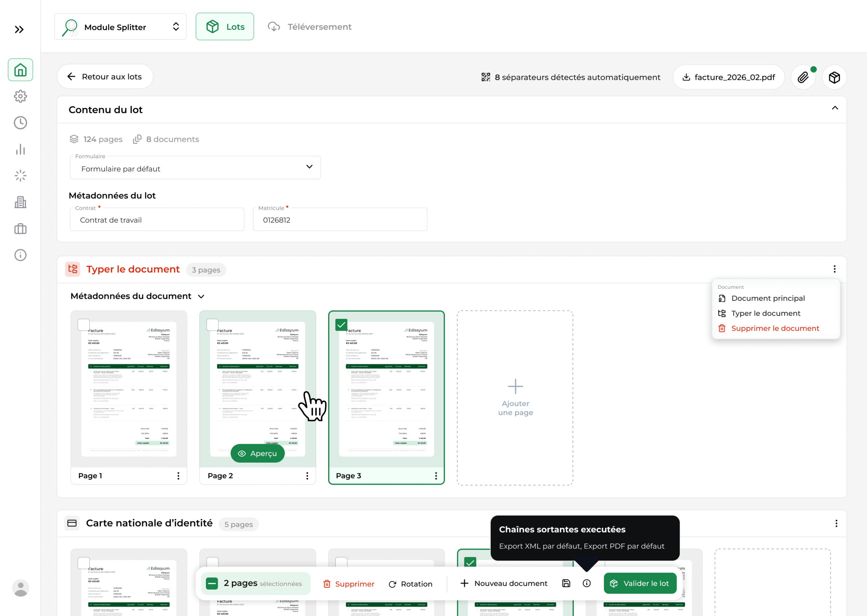
Task: Collapse the Métadonnées du document section
Action: (x=201, y=296)
